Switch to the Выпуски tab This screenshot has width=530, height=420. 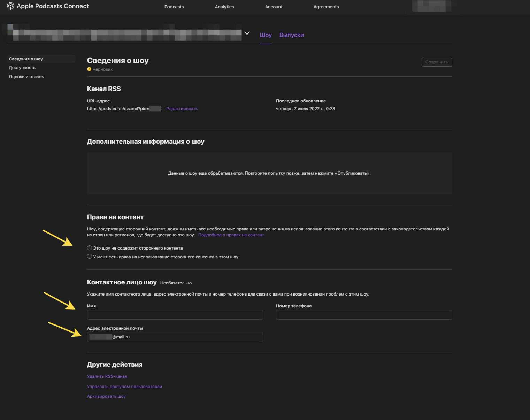point(292,35)
